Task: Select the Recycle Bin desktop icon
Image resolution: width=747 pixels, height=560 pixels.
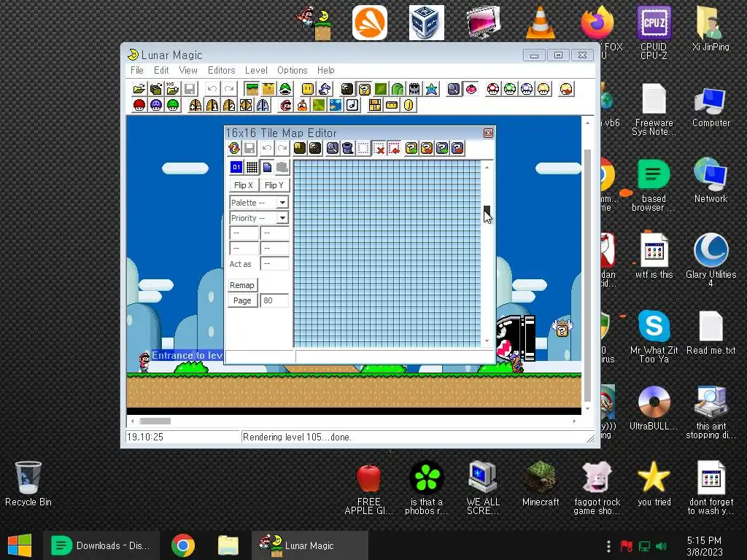Action: click(x=28, y=483)
